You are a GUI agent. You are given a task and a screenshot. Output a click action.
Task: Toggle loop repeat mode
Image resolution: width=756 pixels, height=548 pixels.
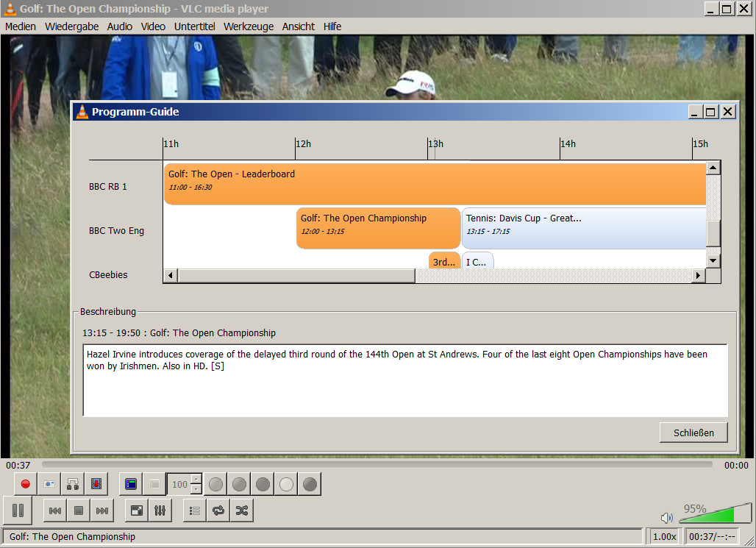(218, 510)
